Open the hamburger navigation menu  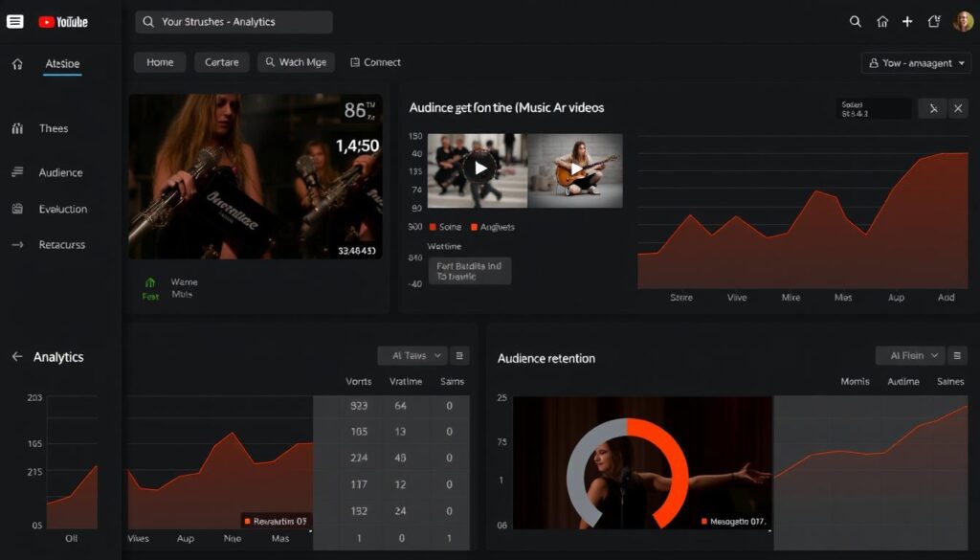pos(14,21)
